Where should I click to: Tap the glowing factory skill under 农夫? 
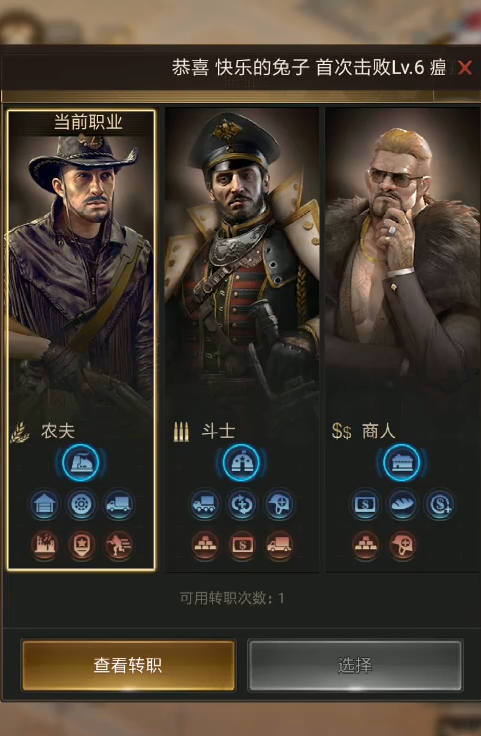81,463
